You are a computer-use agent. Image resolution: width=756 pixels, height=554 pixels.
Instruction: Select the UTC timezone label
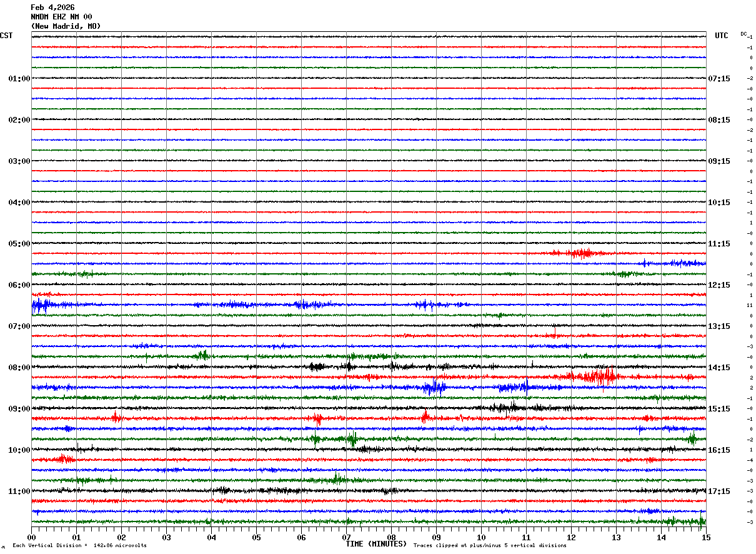coord(722,36)
